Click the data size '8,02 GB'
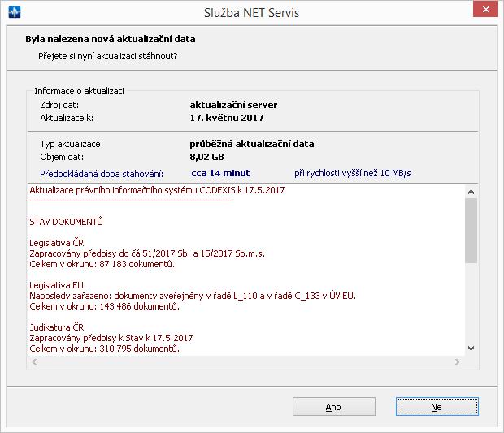Viewport: 504px width, 433px height. 206,157
